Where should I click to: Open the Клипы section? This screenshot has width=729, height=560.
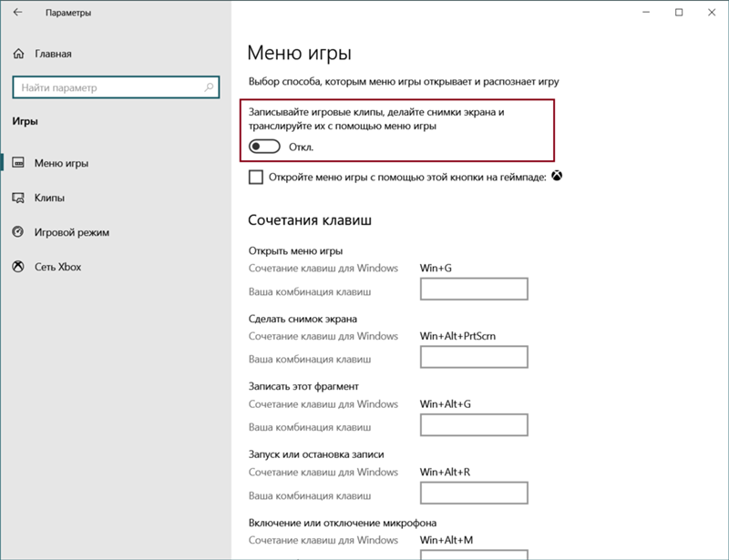49,198
